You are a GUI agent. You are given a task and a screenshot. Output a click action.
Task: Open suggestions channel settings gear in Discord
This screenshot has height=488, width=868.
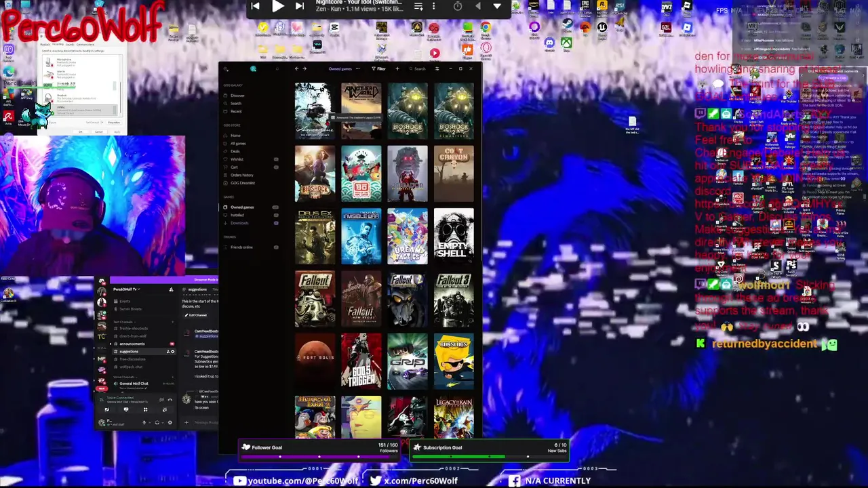pyautogui.click(x=173, y=352)
